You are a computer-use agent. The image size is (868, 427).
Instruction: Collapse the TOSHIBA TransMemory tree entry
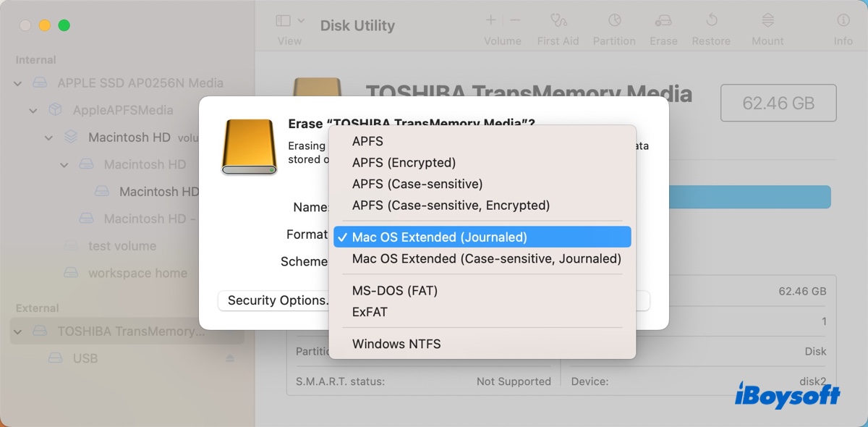tap(17, 331)
